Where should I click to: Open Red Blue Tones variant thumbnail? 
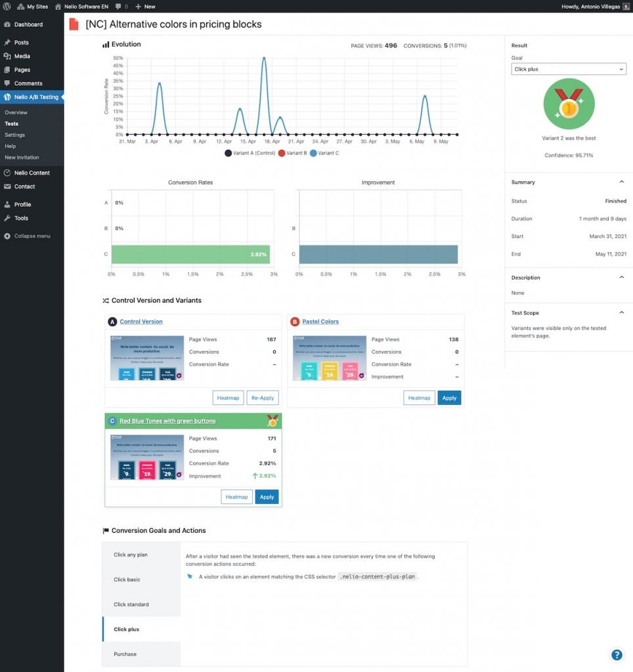(x=147, y=457)
